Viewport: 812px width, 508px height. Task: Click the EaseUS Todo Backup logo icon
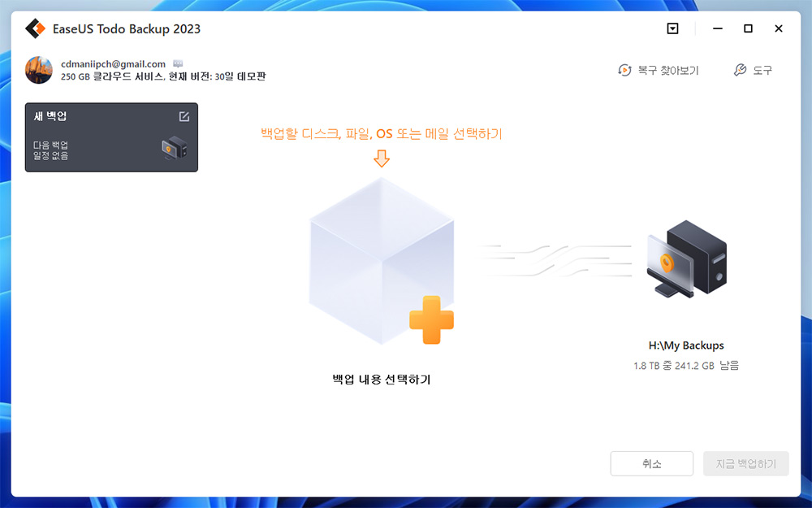pyautogui.click(x=35, y=28)
